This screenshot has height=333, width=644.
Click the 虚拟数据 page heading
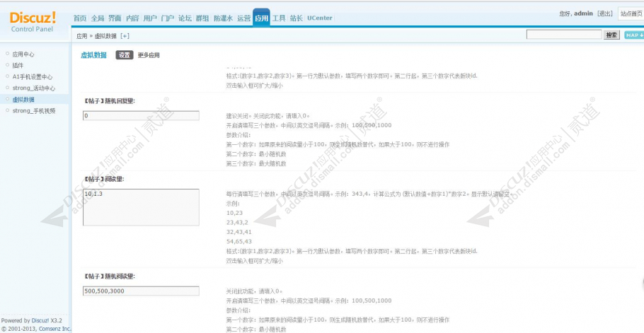point(93,55)
